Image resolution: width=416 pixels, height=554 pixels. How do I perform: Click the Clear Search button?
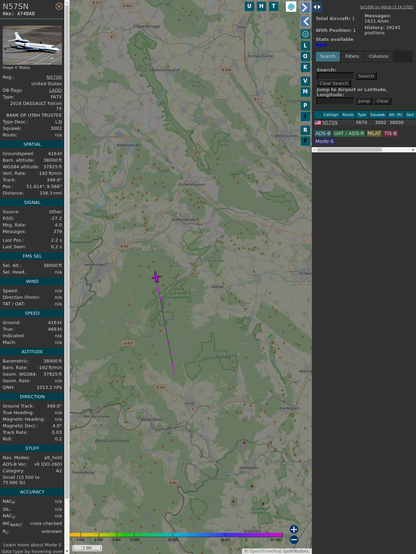[x=334, y=83]
